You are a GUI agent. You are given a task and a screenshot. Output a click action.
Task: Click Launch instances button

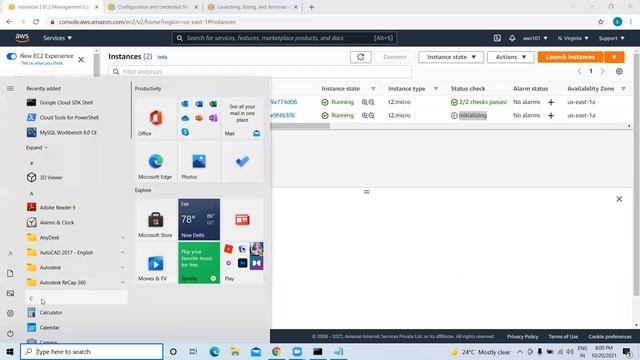(570, 57)
